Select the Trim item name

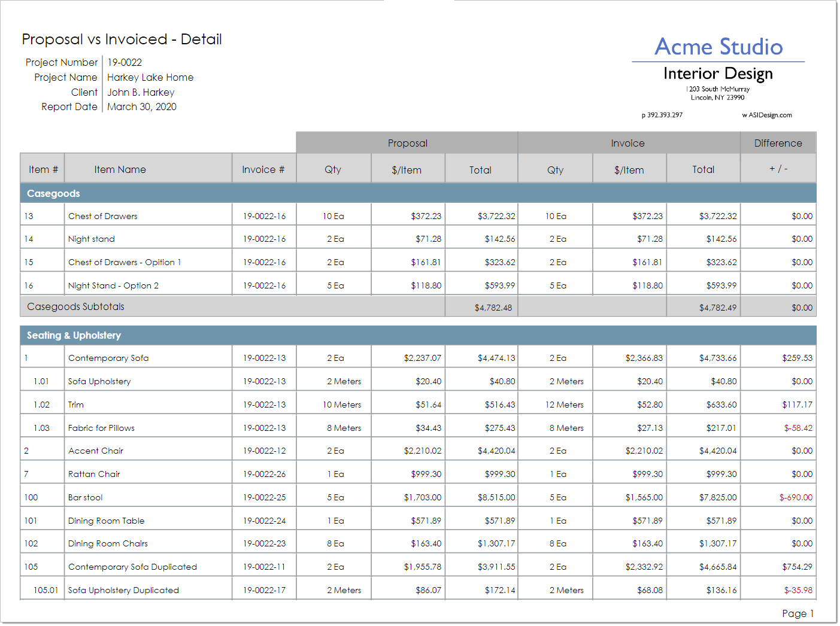point(76,405)
